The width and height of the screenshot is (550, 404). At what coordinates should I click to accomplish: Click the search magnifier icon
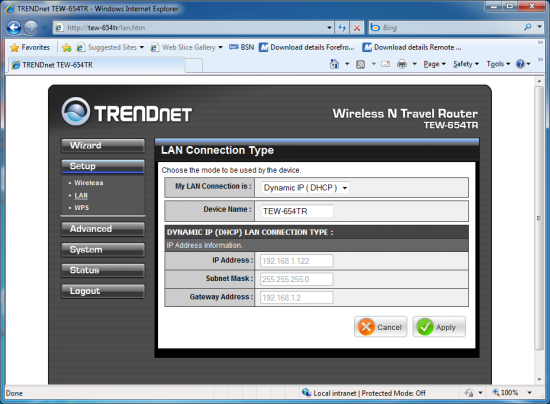pos(527,27)
